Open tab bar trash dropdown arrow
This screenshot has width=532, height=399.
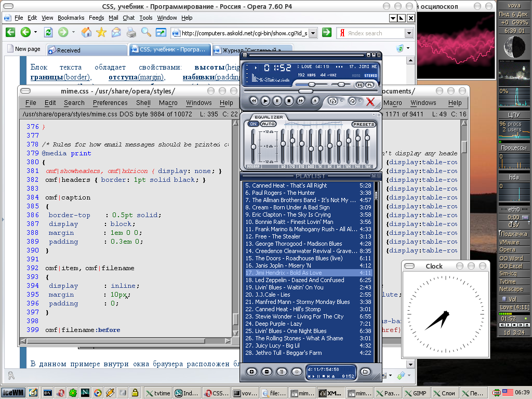[408, 48]
